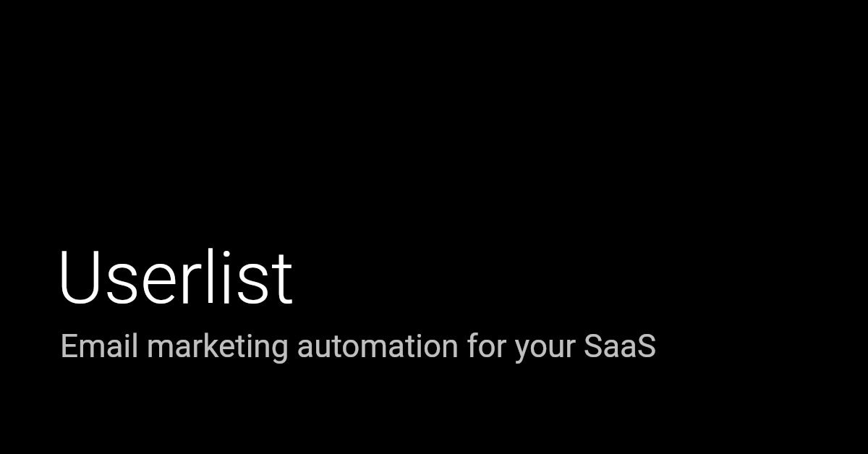Viewport: 868px width, 454px height.
Task: Click the letter "y" in your
Action: [x=522, y=349]
